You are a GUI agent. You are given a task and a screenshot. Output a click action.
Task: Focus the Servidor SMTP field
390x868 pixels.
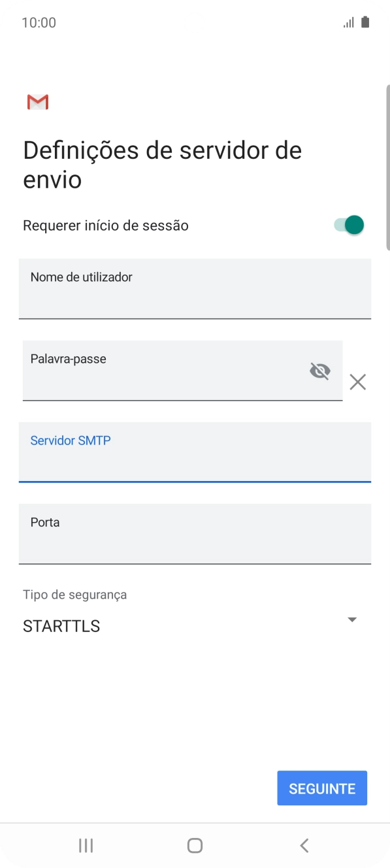point(194,452)
